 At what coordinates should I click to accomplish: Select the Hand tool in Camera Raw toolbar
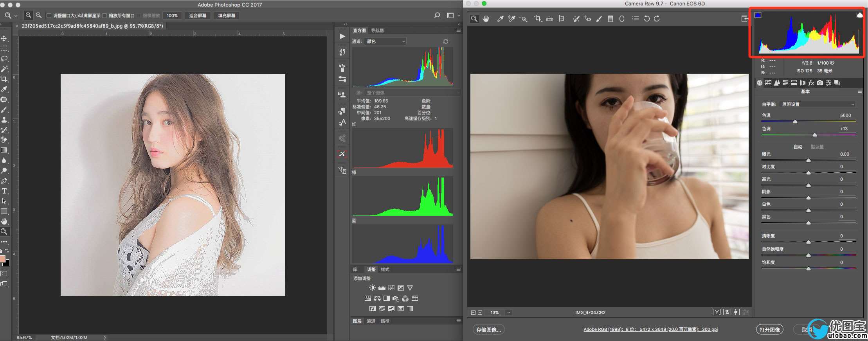tap(486, 18)
